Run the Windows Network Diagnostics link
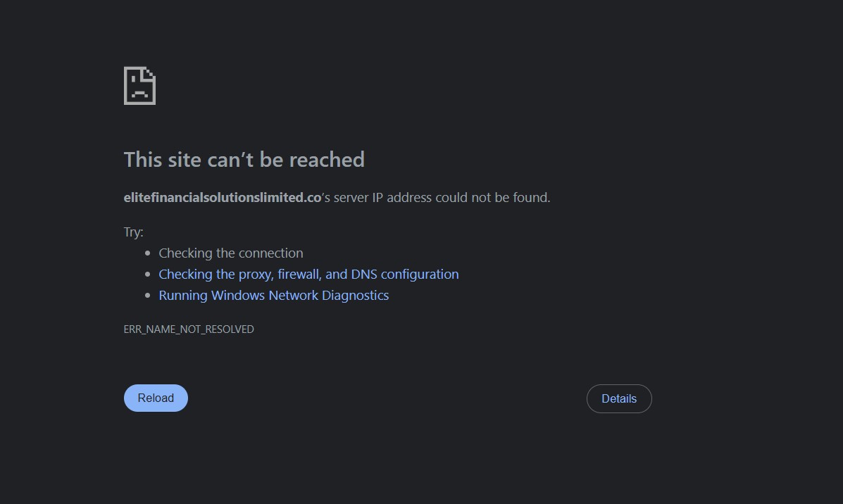The width and height of the screenshot is (843, 504). tap(273, 296)
